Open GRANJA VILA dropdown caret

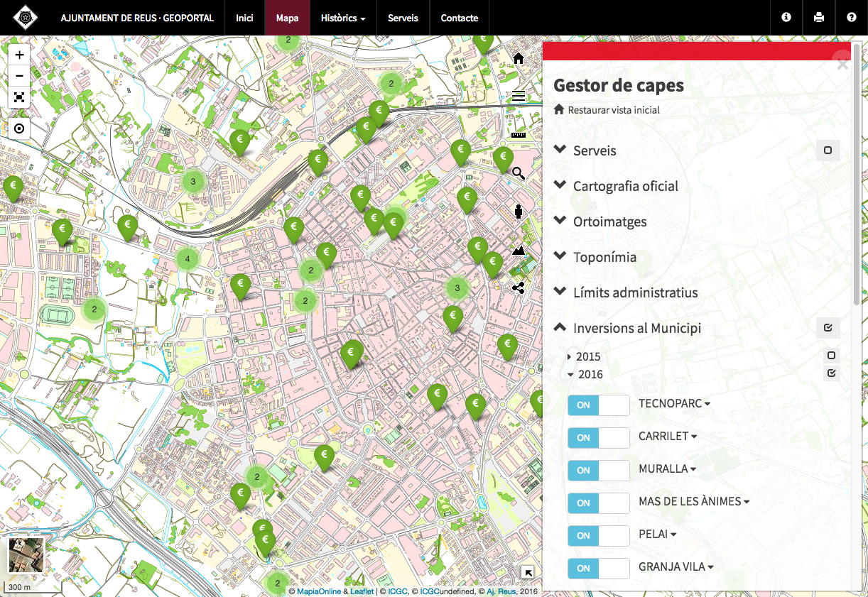710,568
